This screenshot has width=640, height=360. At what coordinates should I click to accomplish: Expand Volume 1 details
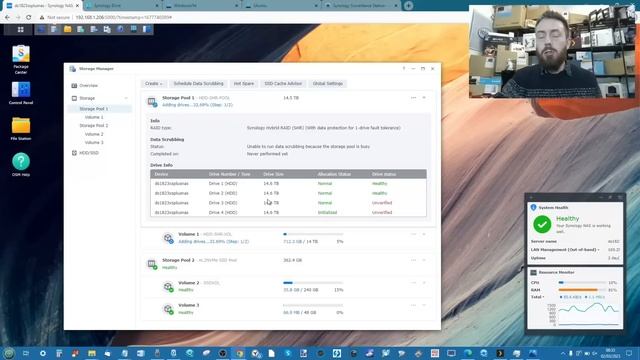click(x=424, y=234)
